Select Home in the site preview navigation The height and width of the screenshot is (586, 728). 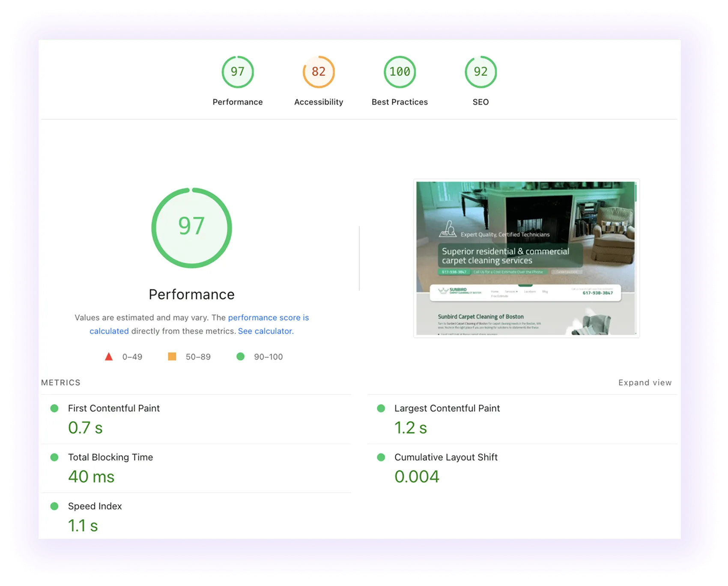tap(495, 292)
